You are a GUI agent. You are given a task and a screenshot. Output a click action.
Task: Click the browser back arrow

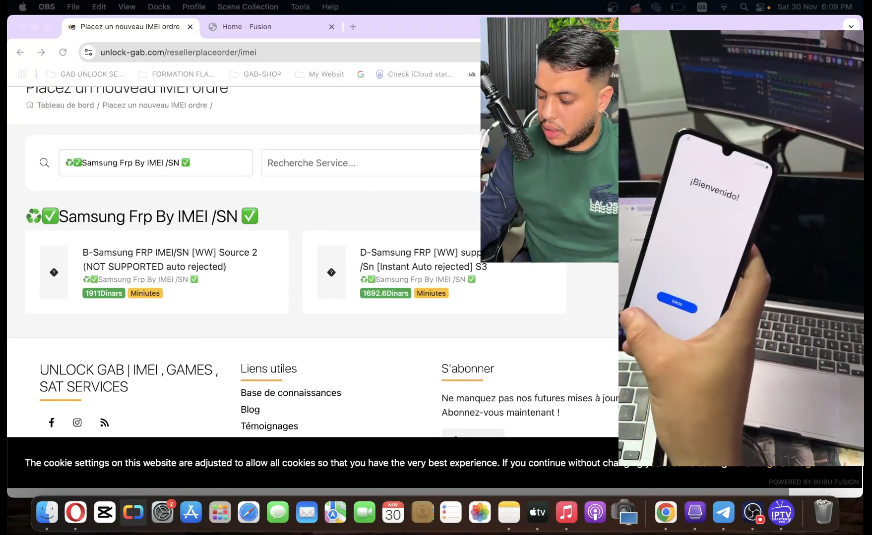click(x=21, y=52)
